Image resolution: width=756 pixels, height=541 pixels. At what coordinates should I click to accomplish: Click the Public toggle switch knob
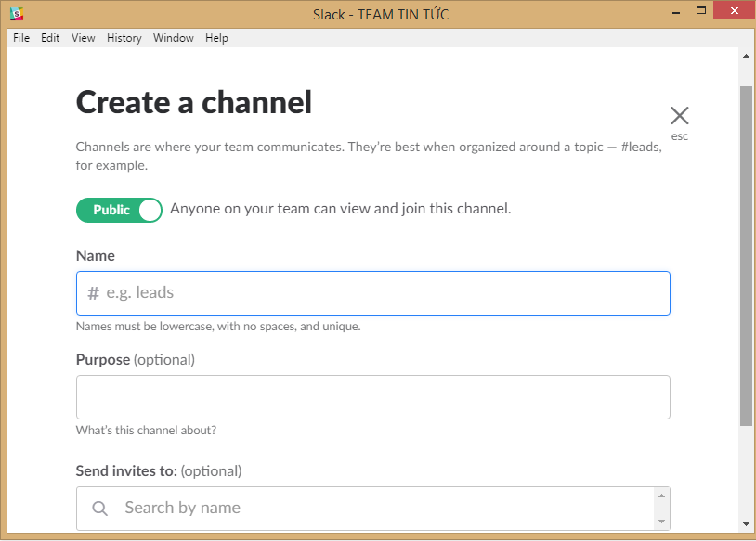[150, 210]
